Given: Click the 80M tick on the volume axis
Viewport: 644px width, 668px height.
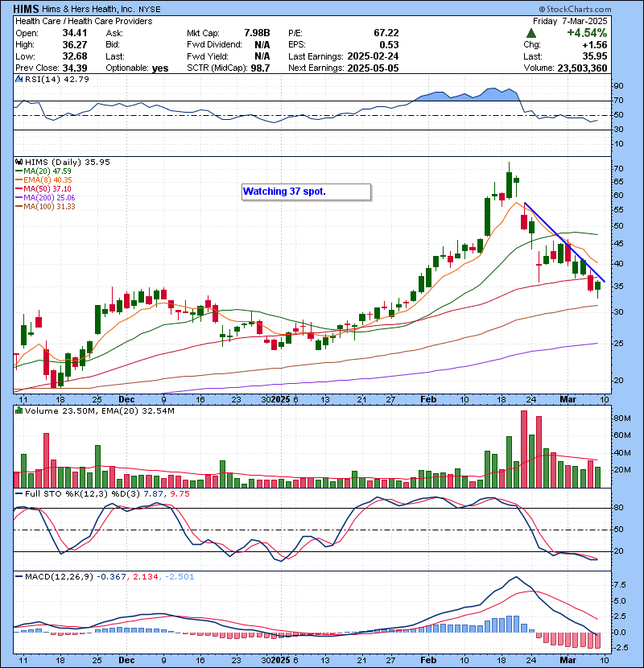Looking at the screenshot, I should 621,419.
